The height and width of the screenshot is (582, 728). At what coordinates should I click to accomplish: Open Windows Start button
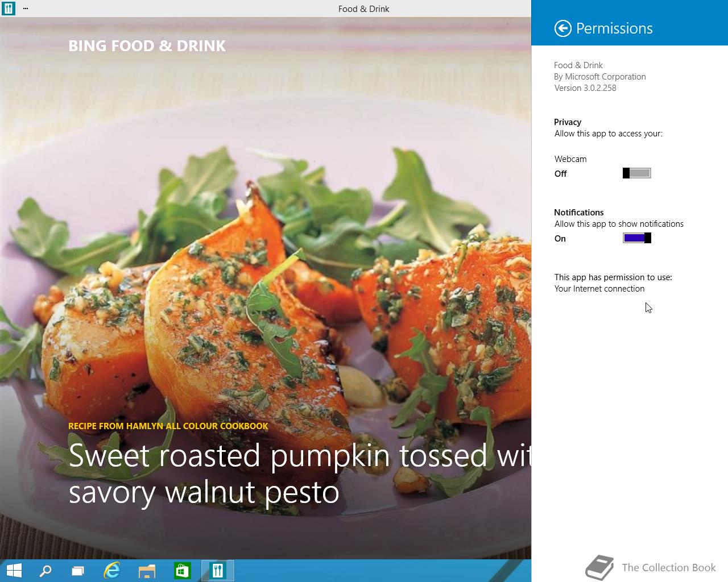(14, 571)
